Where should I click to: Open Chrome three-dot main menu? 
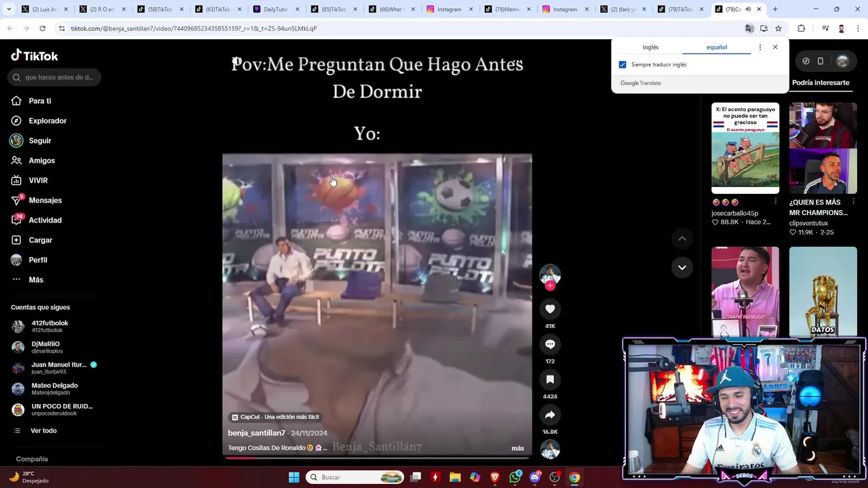[x=857, y=28]
